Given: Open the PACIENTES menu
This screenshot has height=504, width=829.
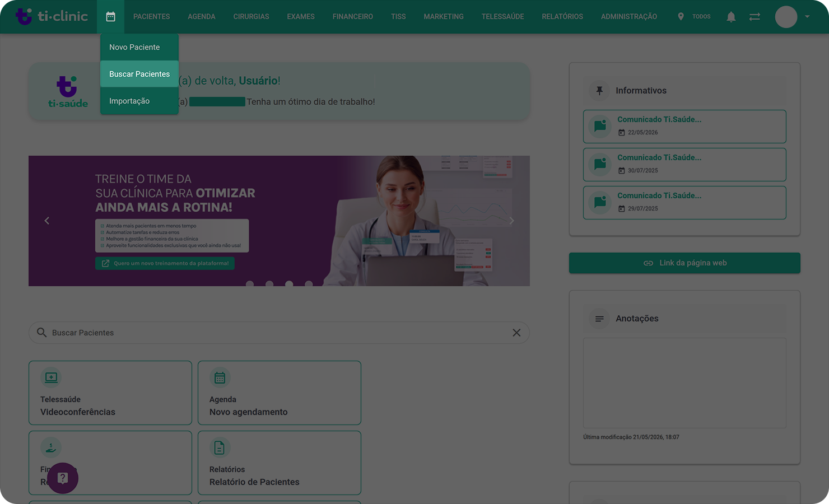Looking at the screenshot, I should (x=151, y=17).
